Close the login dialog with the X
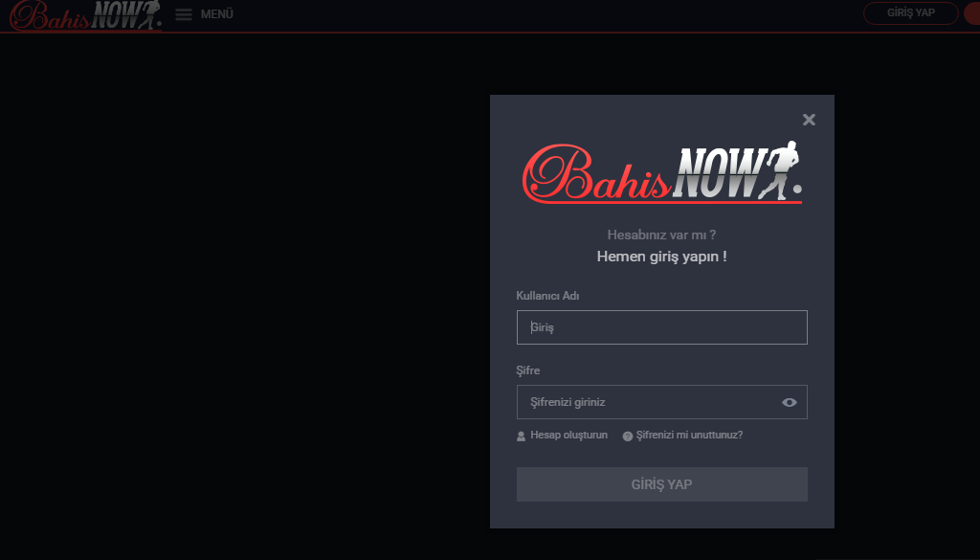Screen dimensions: 980x560 809,120
